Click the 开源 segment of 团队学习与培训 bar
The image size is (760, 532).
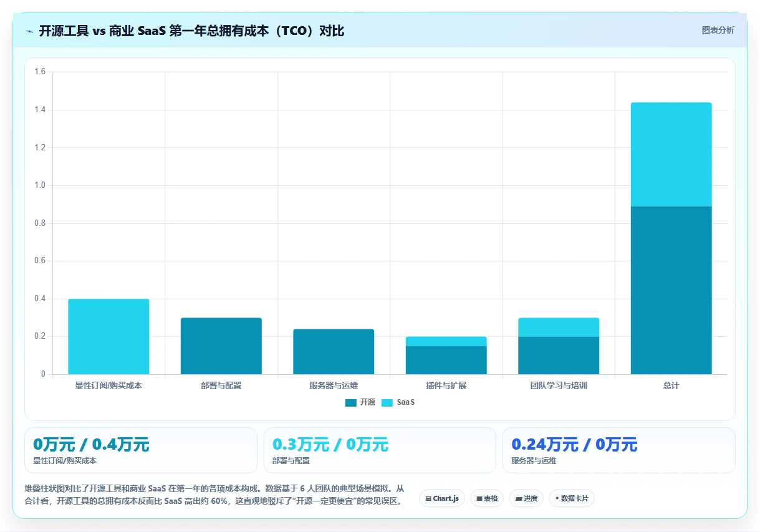[559, 355]
